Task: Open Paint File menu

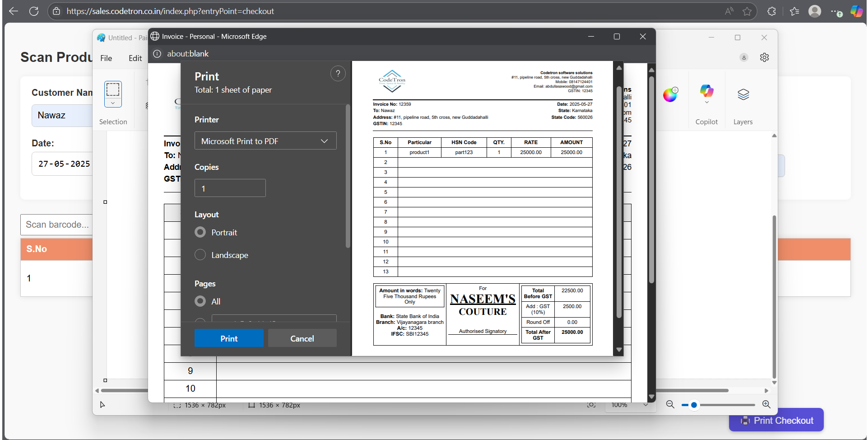Action: 106,58
